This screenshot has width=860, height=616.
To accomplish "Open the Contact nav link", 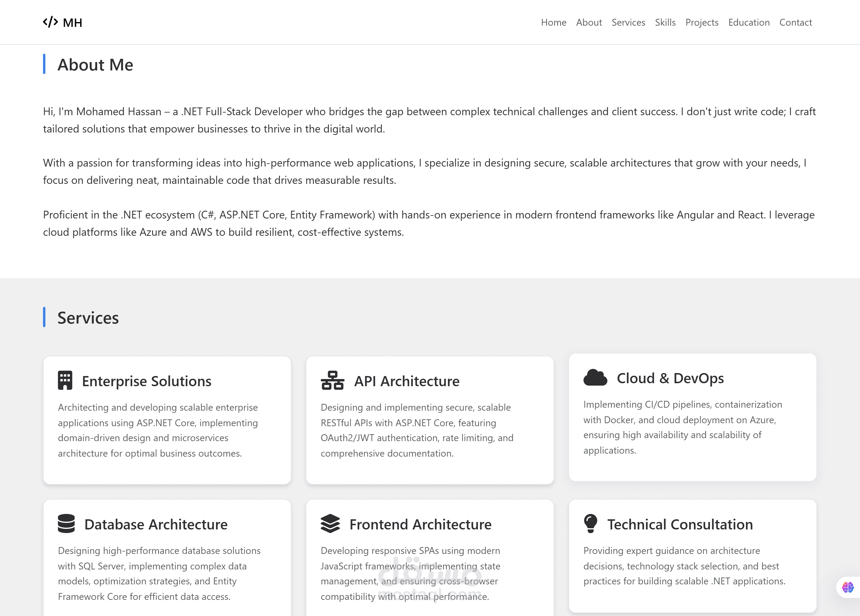I will coord(795,22).
